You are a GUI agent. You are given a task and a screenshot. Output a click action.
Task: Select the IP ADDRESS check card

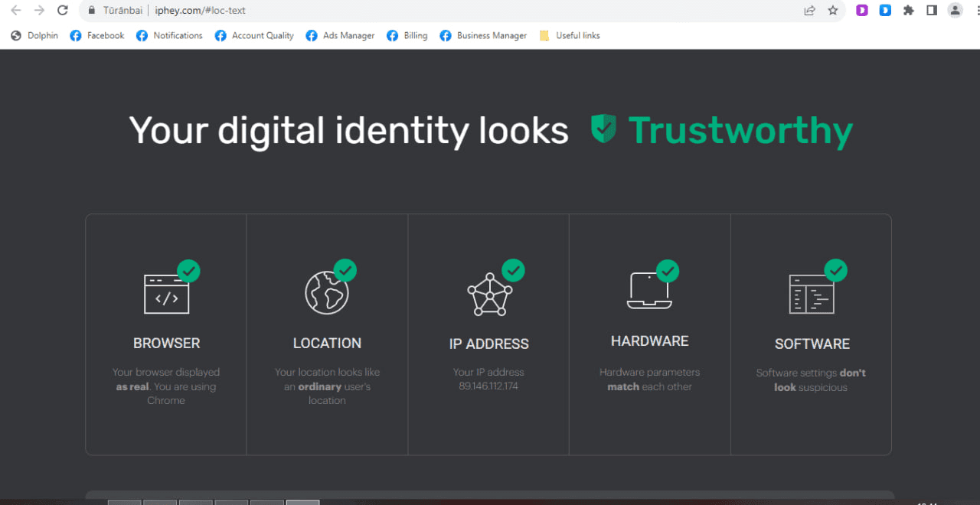coord(488,334)
